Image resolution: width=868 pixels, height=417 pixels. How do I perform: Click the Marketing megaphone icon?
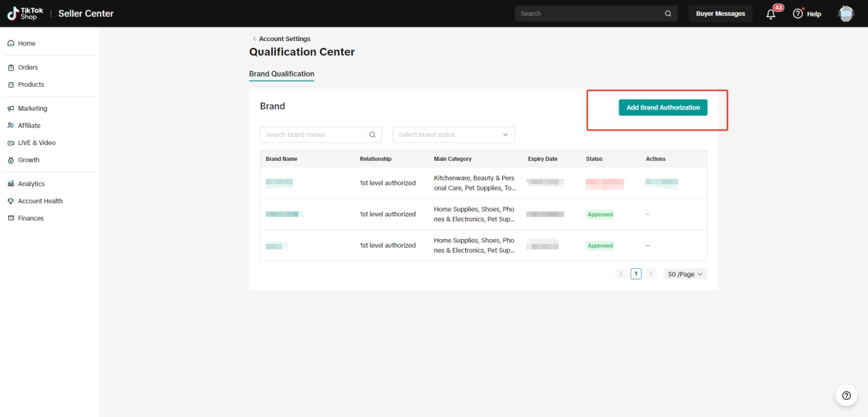pyautogui.click(x=10, y=108)
